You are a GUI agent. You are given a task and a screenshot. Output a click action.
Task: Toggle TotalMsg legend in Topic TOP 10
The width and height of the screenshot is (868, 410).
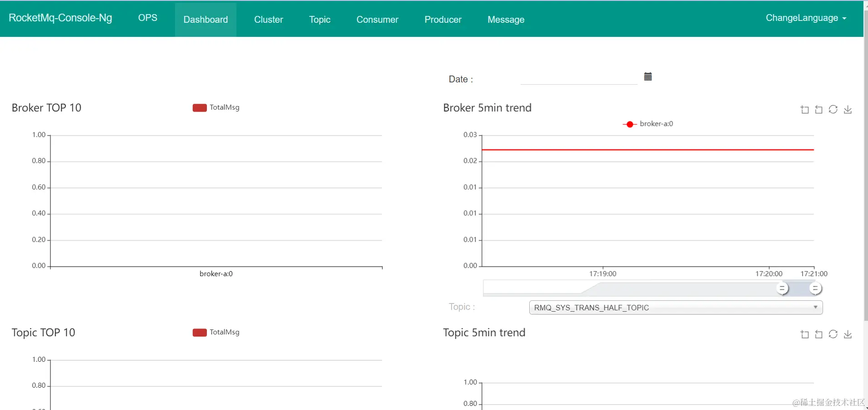point(216,332)
